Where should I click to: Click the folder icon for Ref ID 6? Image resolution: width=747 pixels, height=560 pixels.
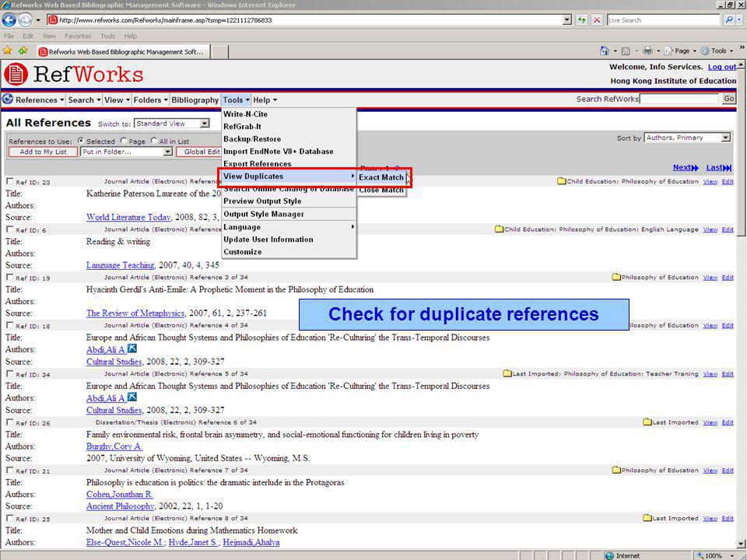click(500, 229)
